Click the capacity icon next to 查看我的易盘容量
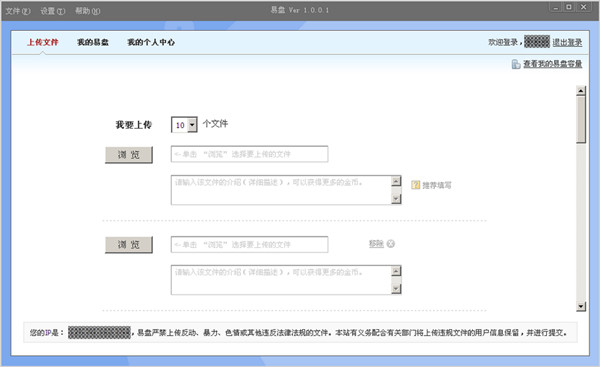Screen dimensions: 600x367 click(516, 64)
